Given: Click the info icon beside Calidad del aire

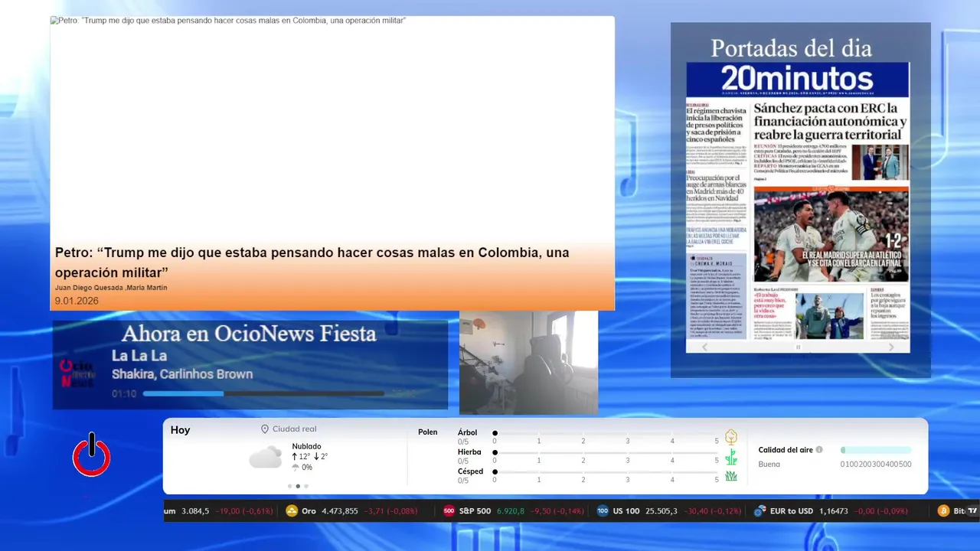Looking at the screenshot, I should point(819,450).
